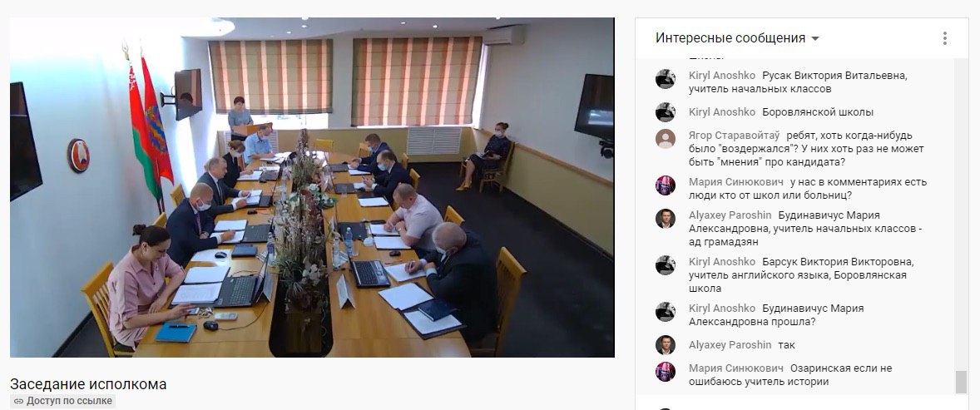Click the Доступ по ссылке access badge
Viewport: 980px width, 410px height.
tap(62, 401)
